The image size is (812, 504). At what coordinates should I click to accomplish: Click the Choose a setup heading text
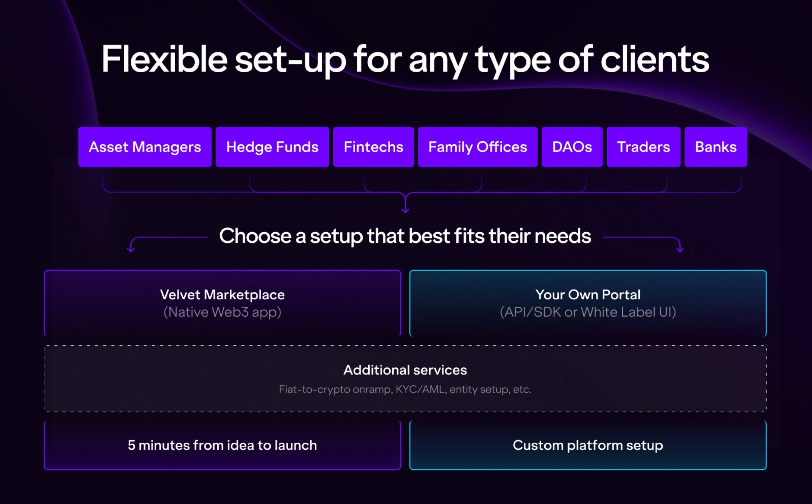(x=405, y=236)
